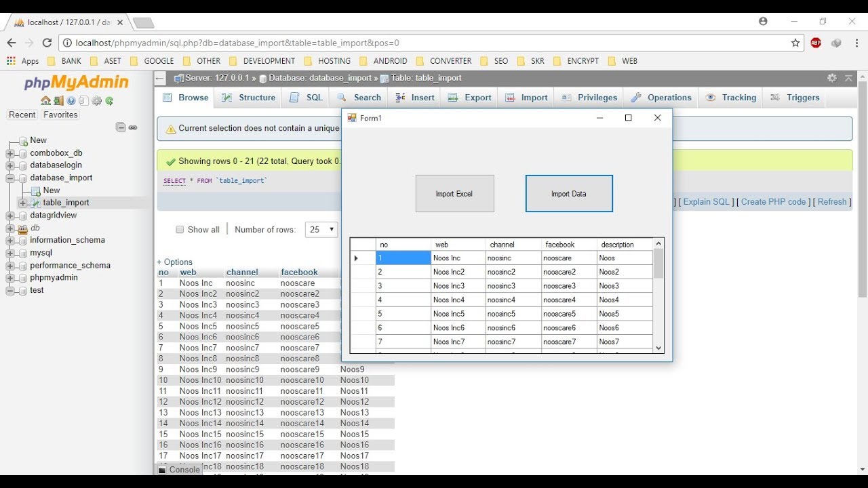Click the collapse-all icon in navigation panel

(121, 127)
